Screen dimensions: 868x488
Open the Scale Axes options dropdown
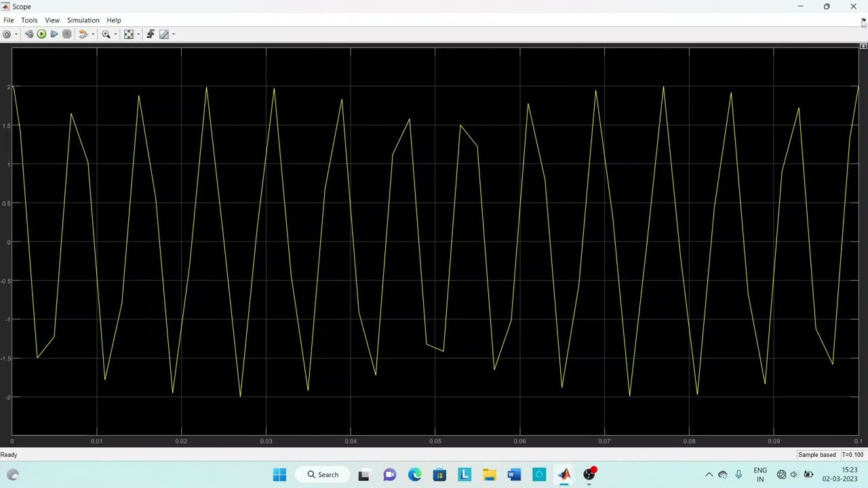point(138,34)
